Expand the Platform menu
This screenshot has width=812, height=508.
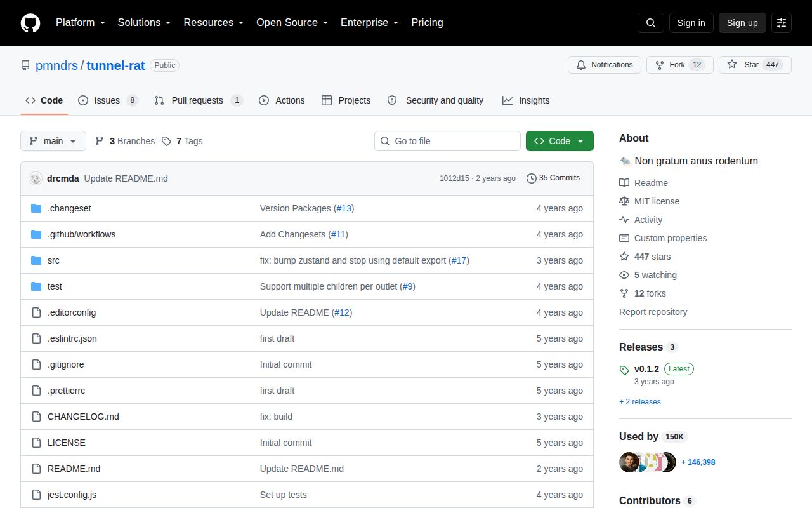tap(80, 22)
